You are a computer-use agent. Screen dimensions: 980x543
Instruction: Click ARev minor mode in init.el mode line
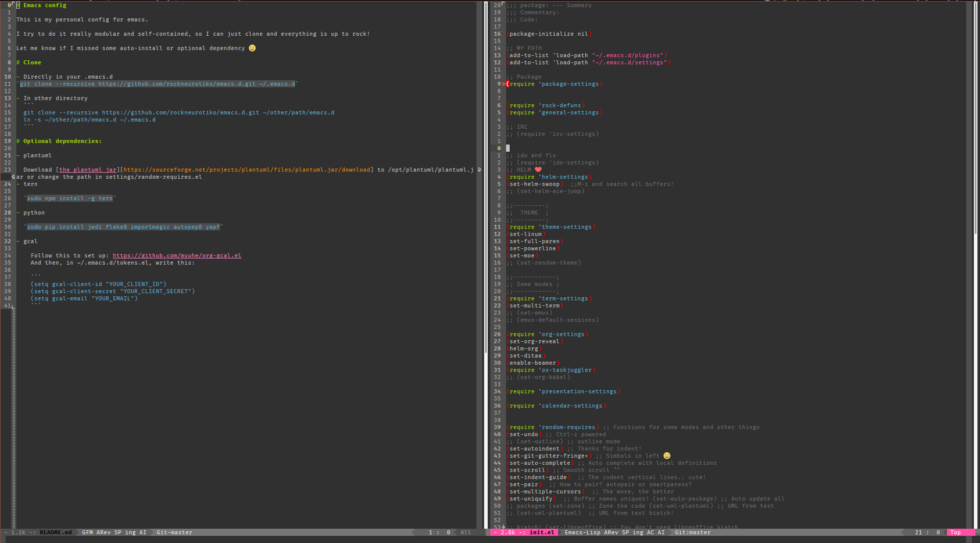click(611, 532)
